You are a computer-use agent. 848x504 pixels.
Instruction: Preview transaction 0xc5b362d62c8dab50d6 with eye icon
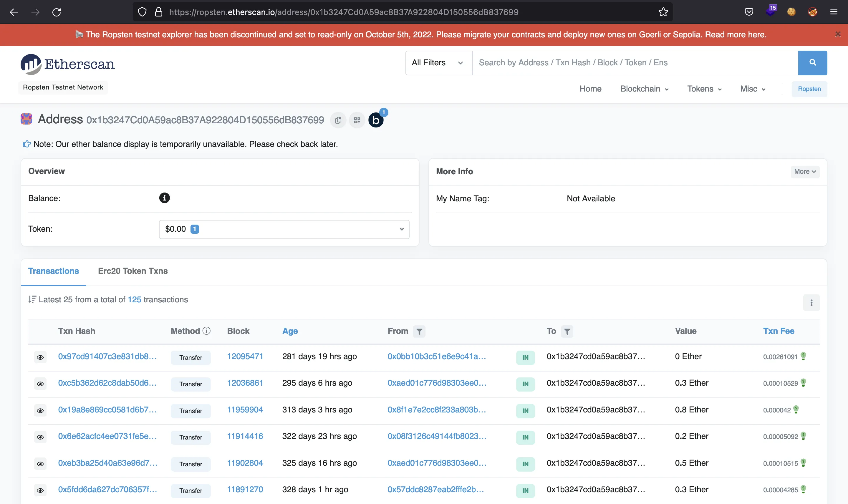[x=40, y=384]
